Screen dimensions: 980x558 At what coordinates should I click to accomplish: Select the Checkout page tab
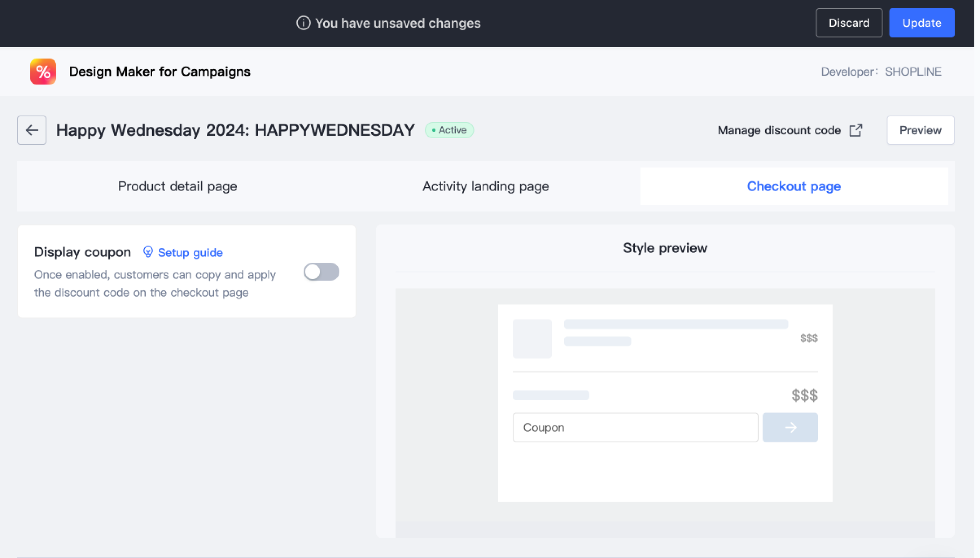794,186
